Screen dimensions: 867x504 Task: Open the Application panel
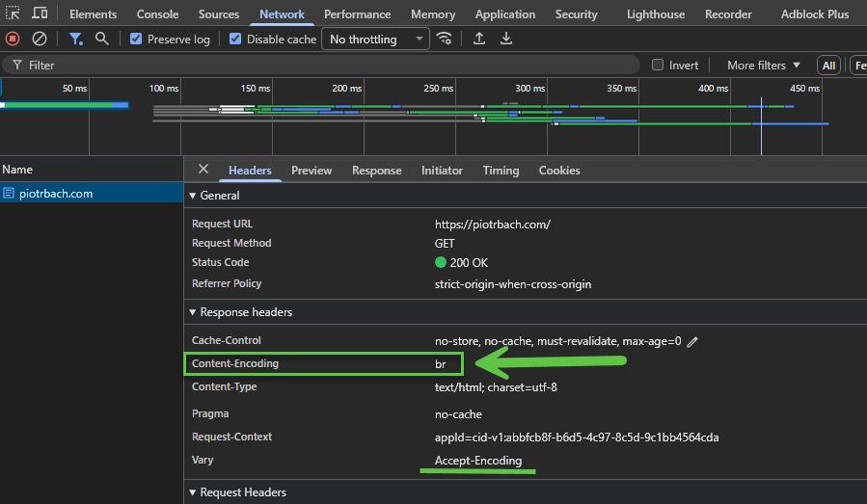[504, 13]
